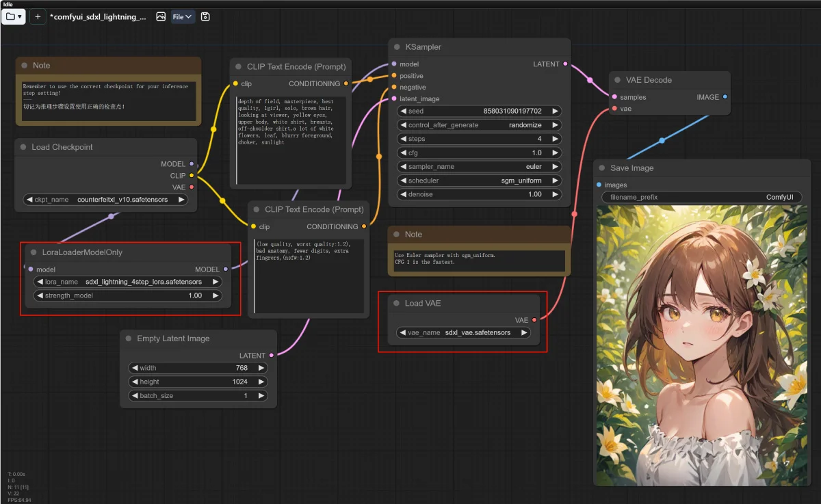Screen dimensions: 821x504
Task: Collapse the top CLIP Text Encode node dot
Action: 239,67
